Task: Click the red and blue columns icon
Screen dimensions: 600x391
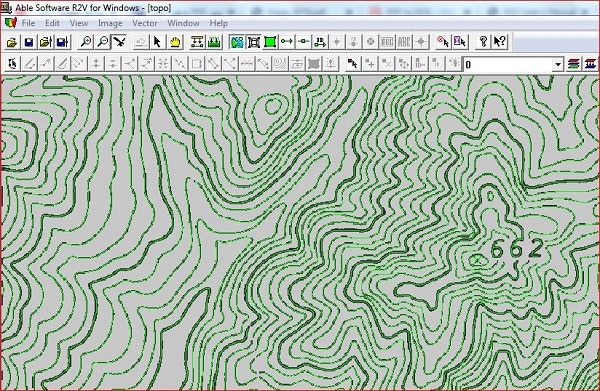Action: [590, 64]
